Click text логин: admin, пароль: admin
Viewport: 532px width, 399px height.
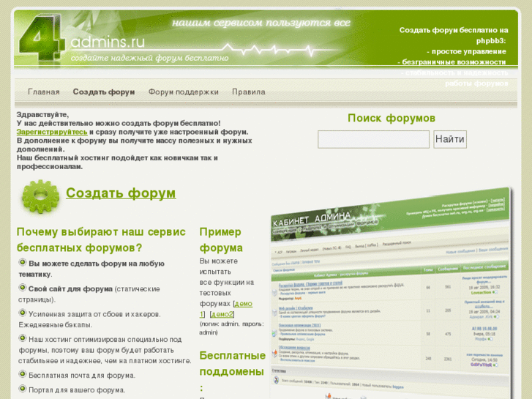[x=232, y=328]
